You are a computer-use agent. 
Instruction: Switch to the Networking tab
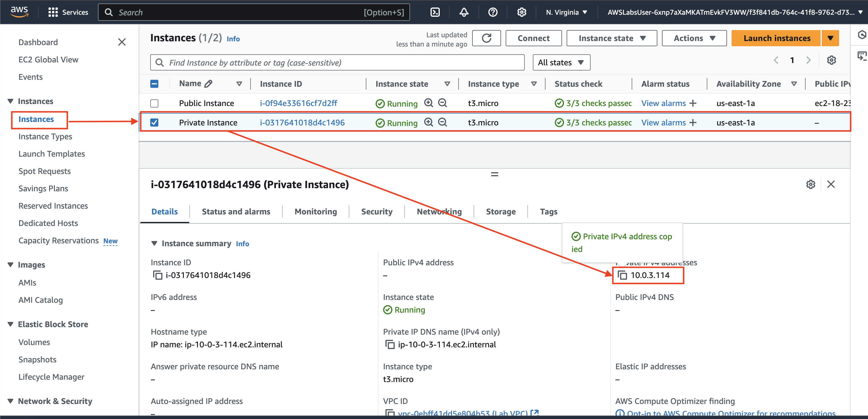point(439,211)
